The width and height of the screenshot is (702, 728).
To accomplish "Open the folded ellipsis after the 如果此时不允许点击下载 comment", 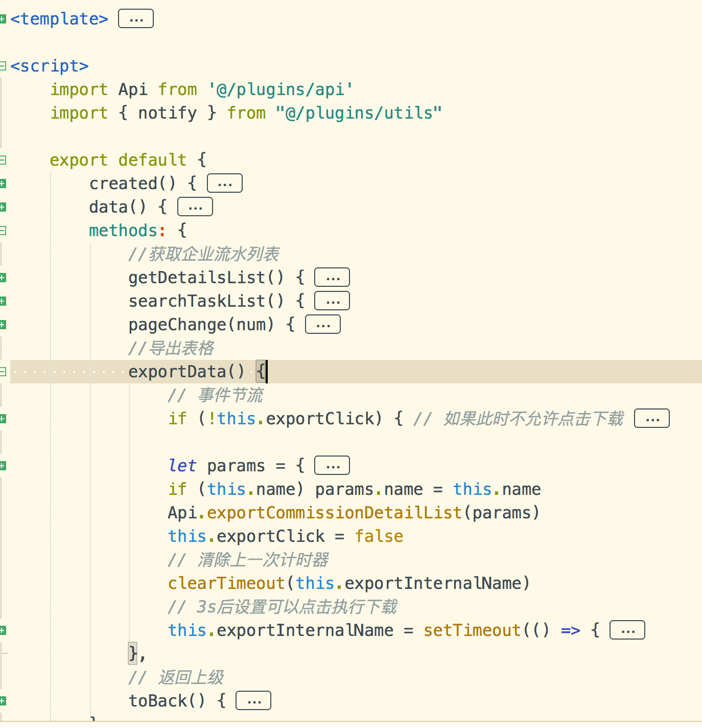I will 652,419.
